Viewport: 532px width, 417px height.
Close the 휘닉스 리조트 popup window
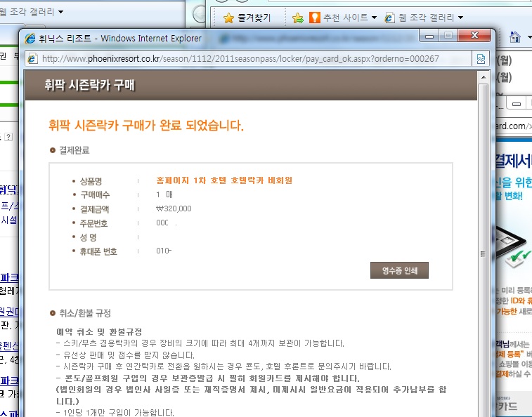click(x=474, y=35)
